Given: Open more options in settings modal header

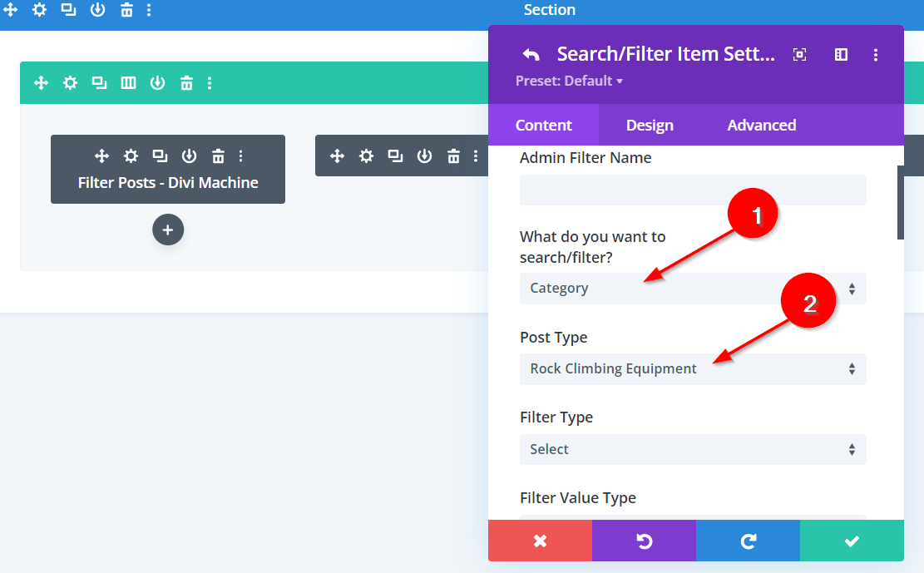Looking at the screenshot, I should click(x=876, y=55).
